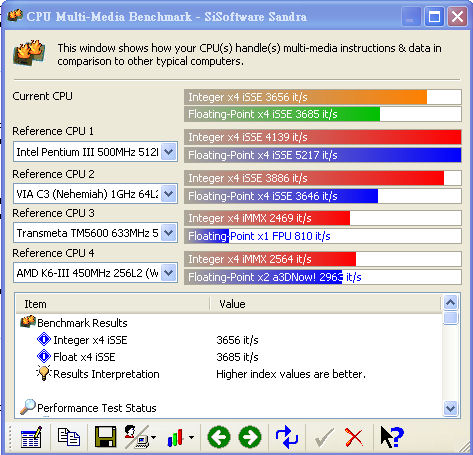
Task: Save results with the floppy disk icon
Action: (106, 437)
